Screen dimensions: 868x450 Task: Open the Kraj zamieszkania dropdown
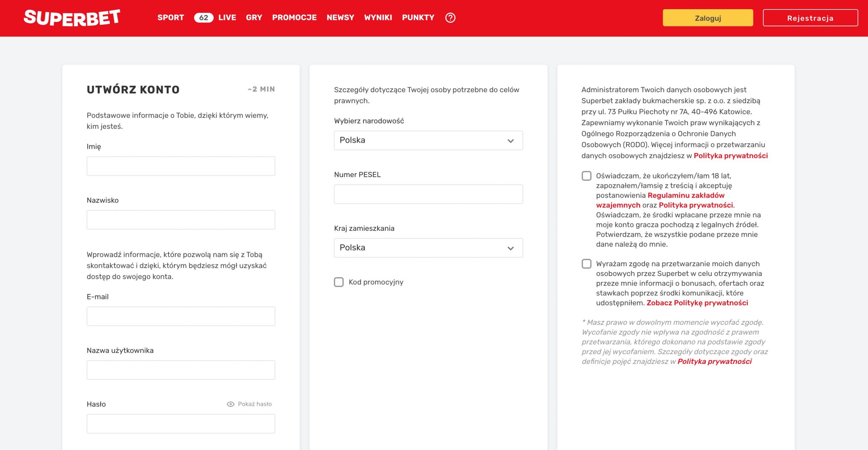[428, 248]
